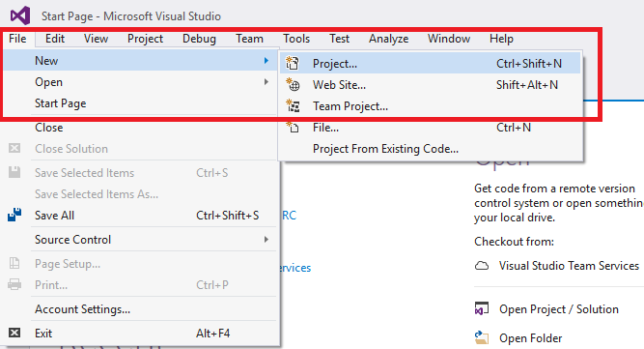Expand the Open submenu arrow
Screen dimensions: 644x349
click(x=266, y=82)
